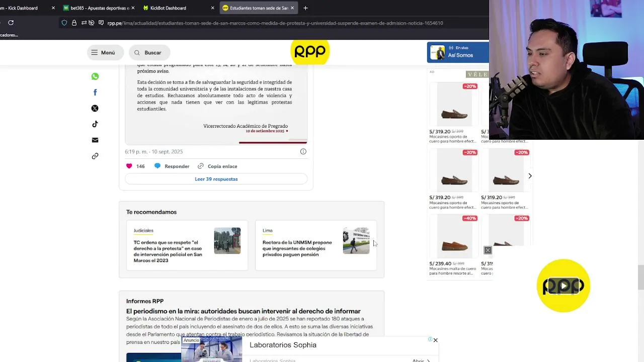Click Abrir on the bottom ad
Viewport: 644px width, 362px height.
(421, 360)
